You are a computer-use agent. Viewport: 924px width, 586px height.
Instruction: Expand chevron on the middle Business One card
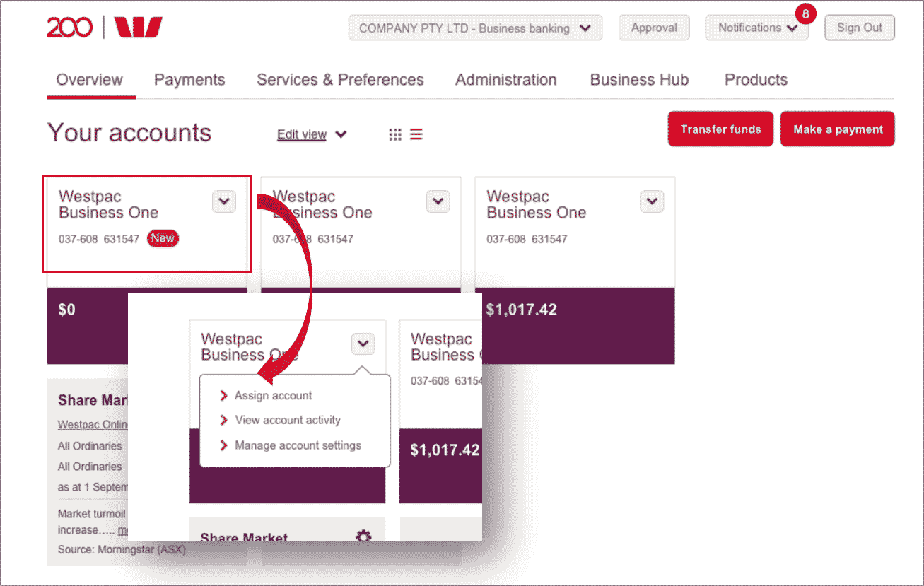[x=438, y=201]
